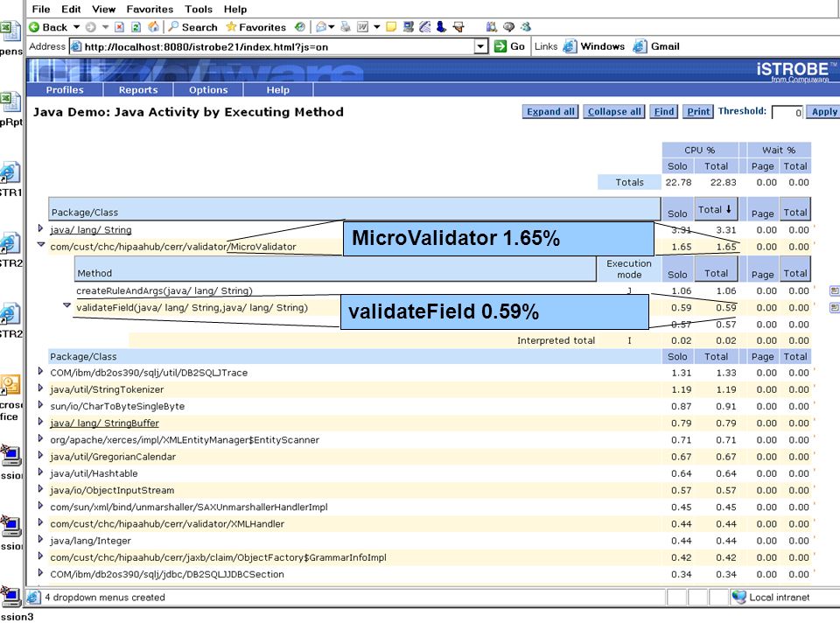Click the Local intranet zone indicator
Viewport: 840px width, 630px height.
pos(772,597)
